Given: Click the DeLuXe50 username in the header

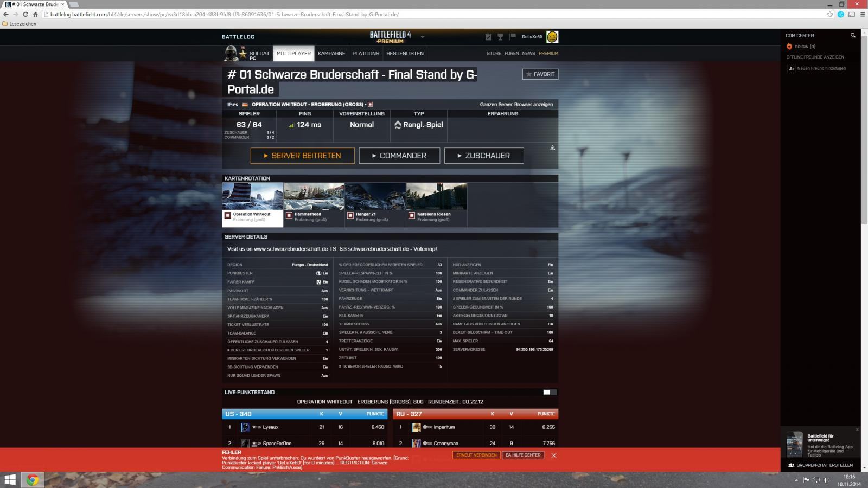Looking at the screenshot, I should (532, 37).
